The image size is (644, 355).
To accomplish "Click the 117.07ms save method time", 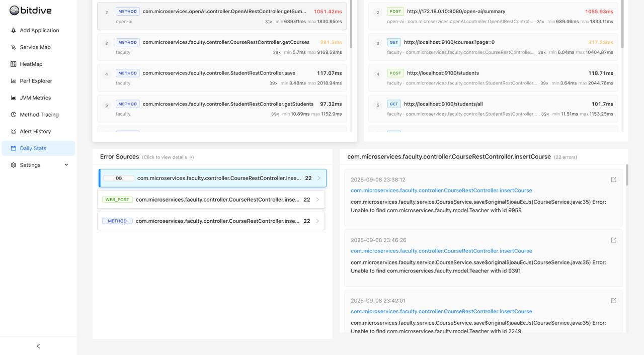I will point(330,73).
